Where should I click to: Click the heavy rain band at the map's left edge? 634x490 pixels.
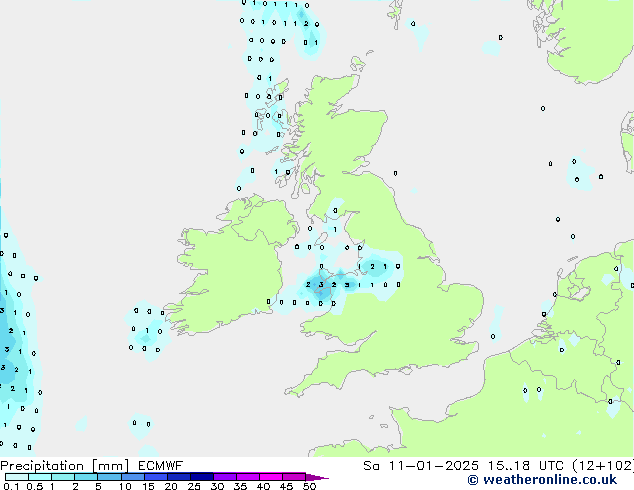pyautogui.click(x=10, y=340)
